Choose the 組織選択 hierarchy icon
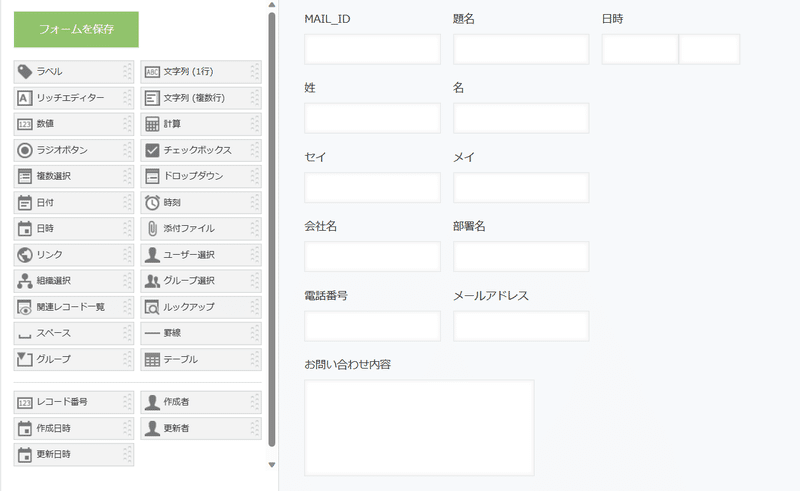This screenshot has width=800, height=491. point(24,281)
